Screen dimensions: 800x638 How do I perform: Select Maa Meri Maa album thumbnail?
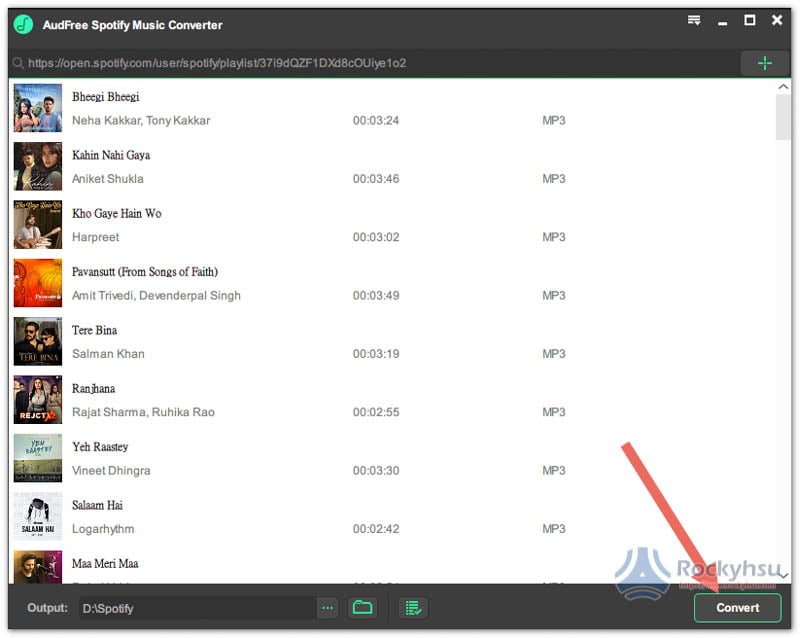point(38,567)
